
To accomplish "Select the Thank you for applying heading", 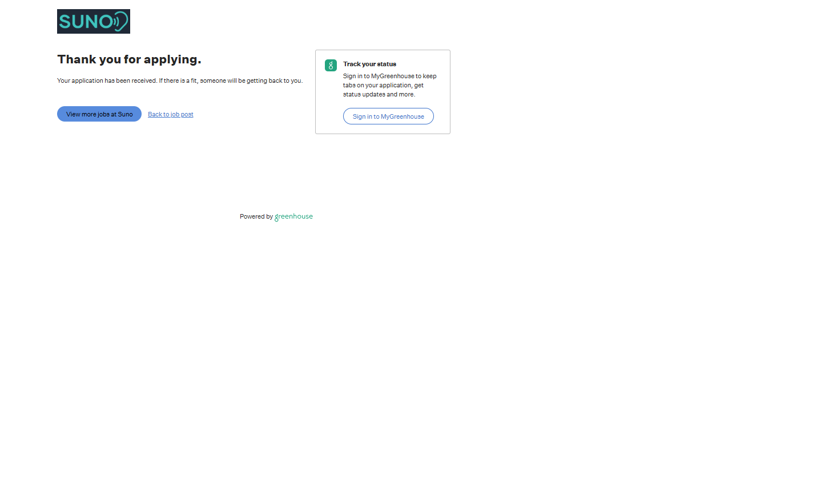I will tap(129, 59).
